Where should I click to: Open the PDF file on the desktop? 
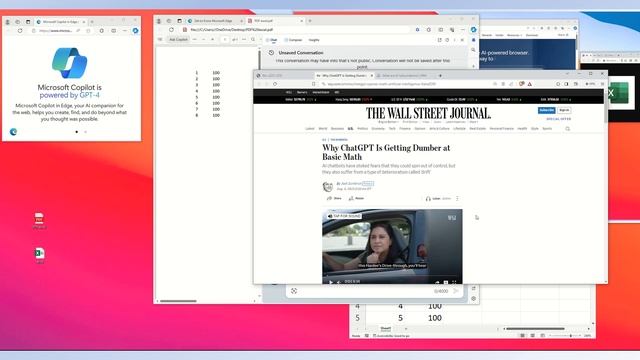point(39,220)
